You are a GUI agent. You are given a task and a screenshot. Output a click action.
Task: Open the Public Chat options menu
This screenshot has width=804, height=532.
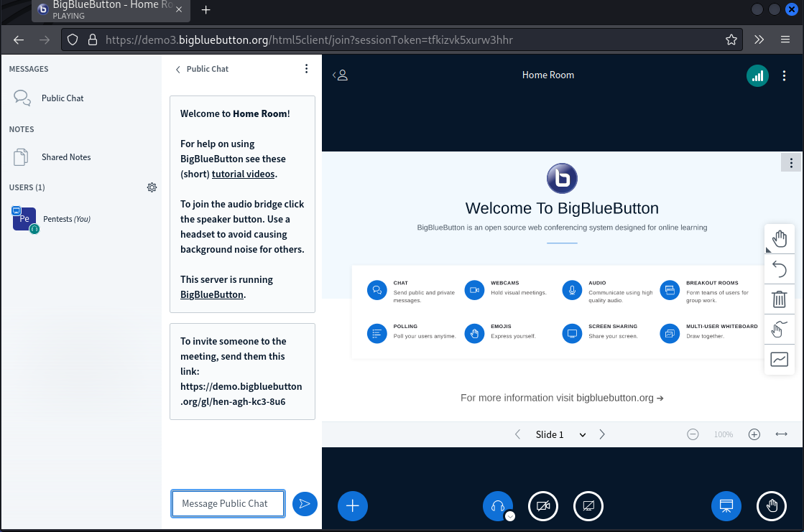(x=307, y=69)
